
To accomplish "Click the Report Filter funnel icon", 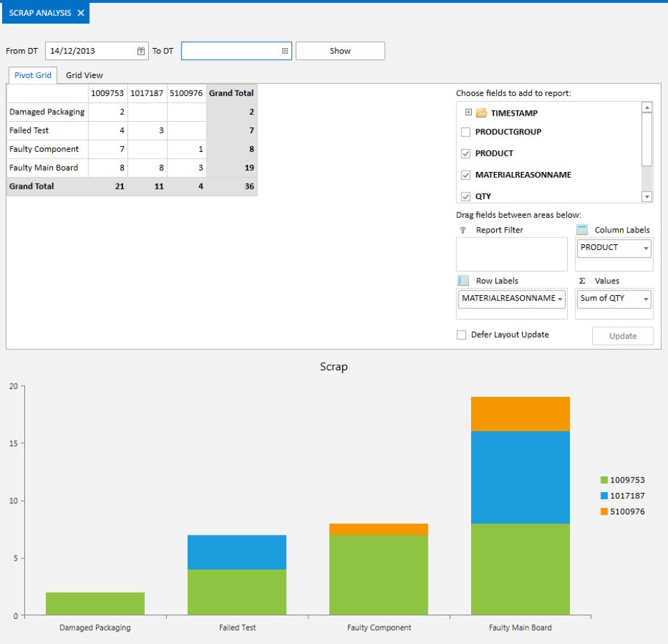I will pyautogui.click(x=463, y=229).
